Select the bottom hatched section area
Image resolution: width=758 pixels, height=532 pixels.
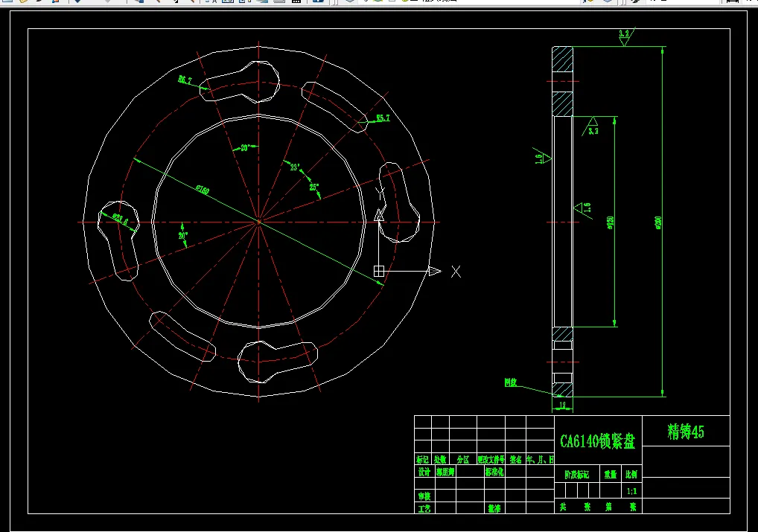[x=563, y=390]
